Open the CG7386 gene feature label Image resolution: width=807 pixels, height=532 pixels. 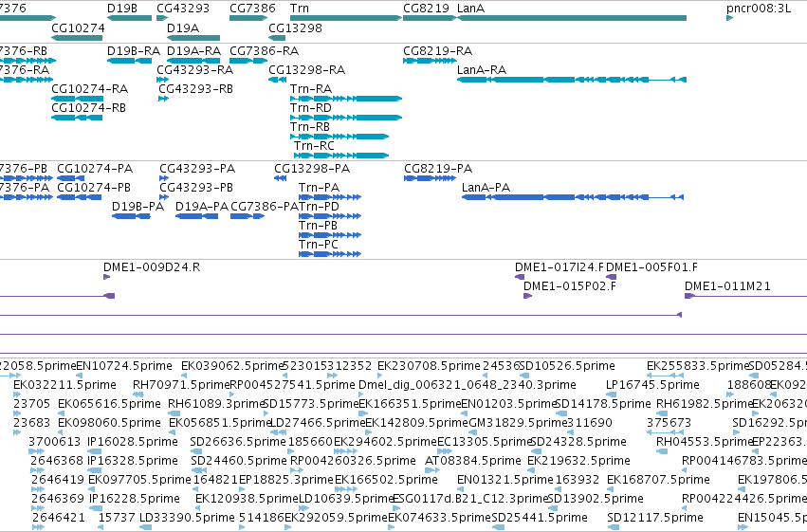[x=252, y=9]
